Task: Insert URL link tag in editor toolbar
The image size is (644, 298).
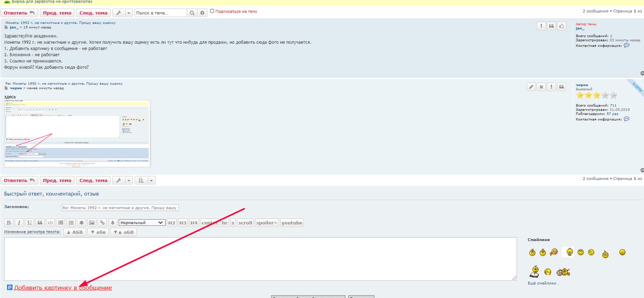Action: point(102,223)
